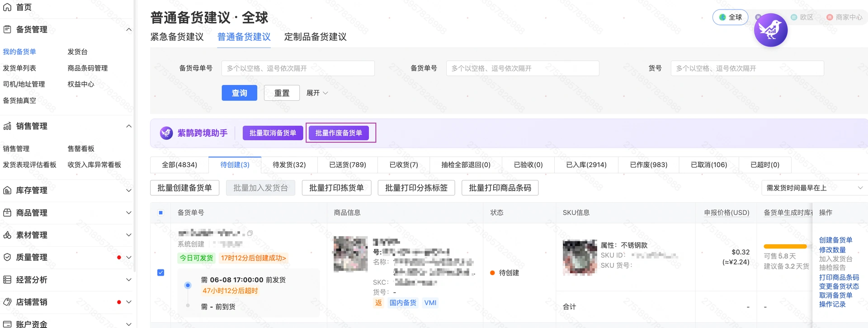
Task: Click the 经营分析 sidebar icon
Action: [7, 280]
